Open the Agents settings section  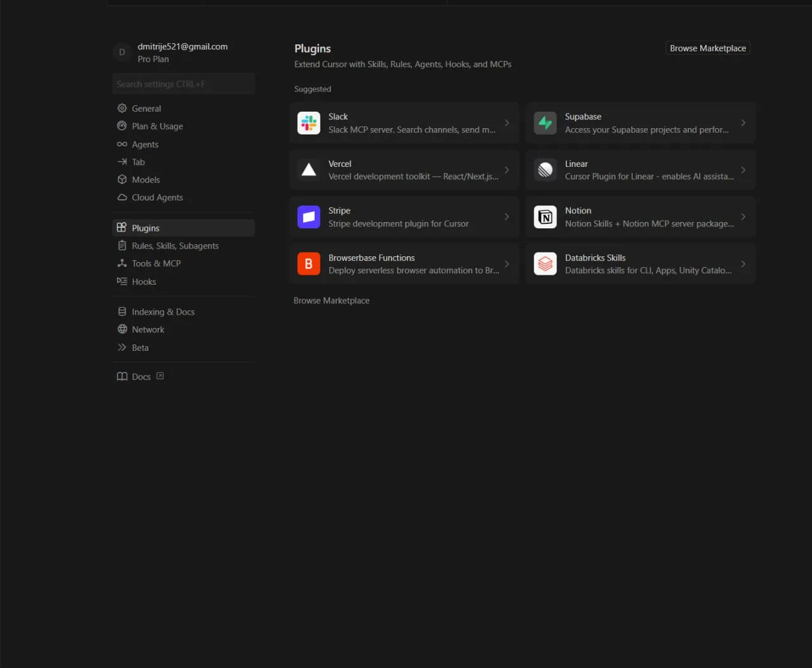tap(183, 144)
